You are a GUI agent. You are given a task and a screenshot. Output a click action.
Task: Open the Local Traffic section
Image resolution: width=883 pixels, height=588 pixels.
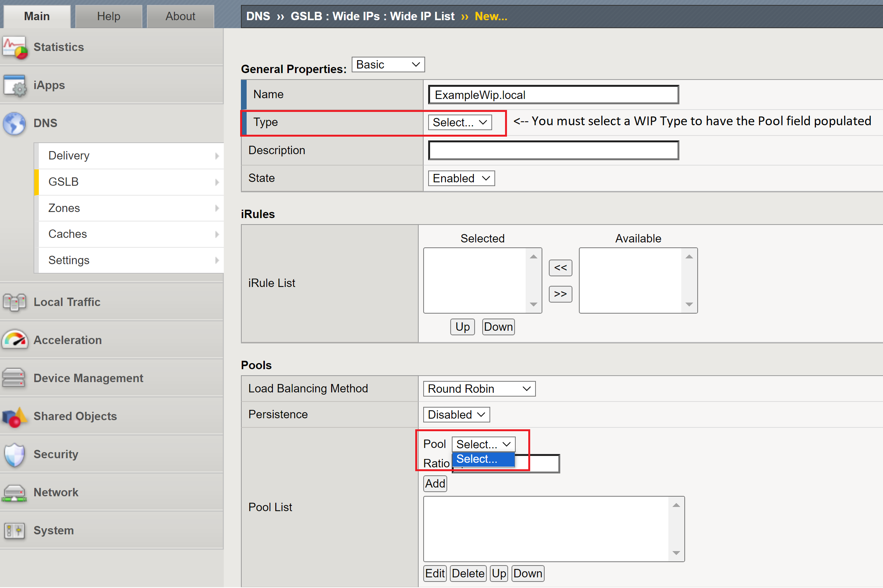67,302
